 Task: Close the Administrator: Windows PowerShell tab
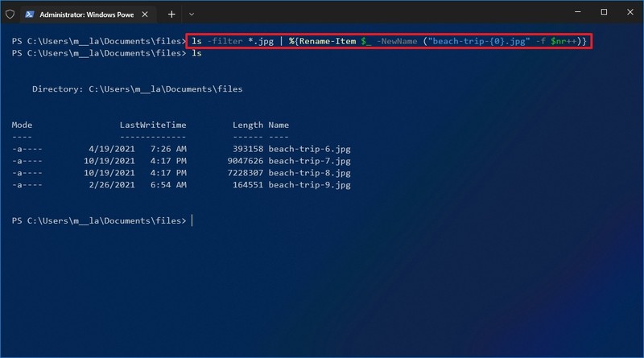pos(146,14)
